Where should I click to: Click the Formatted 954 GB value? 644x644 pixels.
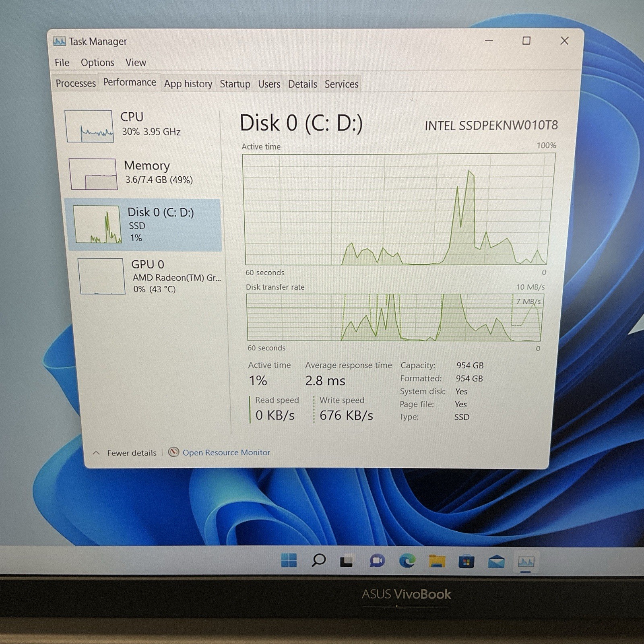pyautogui.click(x=469, y=378)
